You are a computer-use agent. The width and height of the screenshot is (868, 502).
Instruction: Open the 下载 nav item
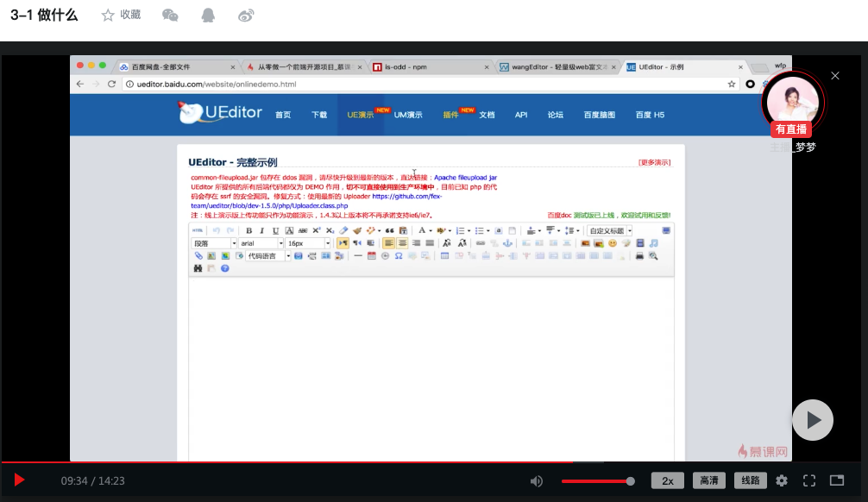(x=319, y=115)
